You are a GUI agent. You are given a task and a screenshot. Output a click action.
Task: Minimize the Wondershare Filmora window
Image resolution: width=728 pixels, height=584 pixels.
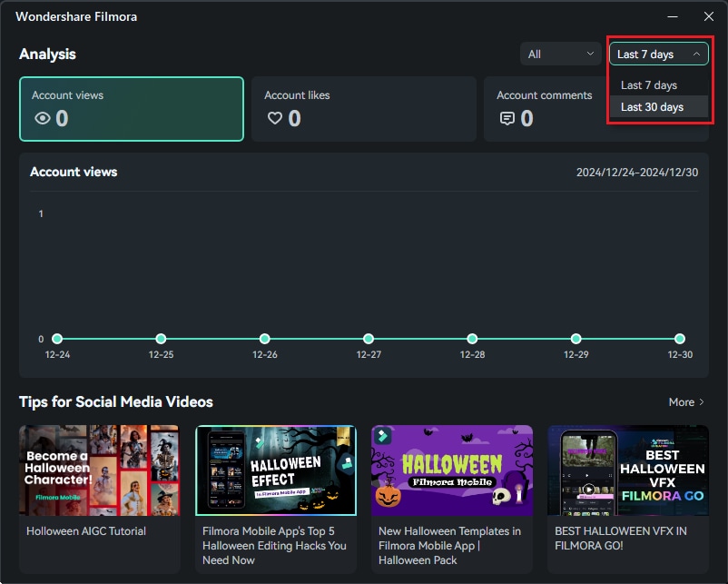(x=673, y=16)
